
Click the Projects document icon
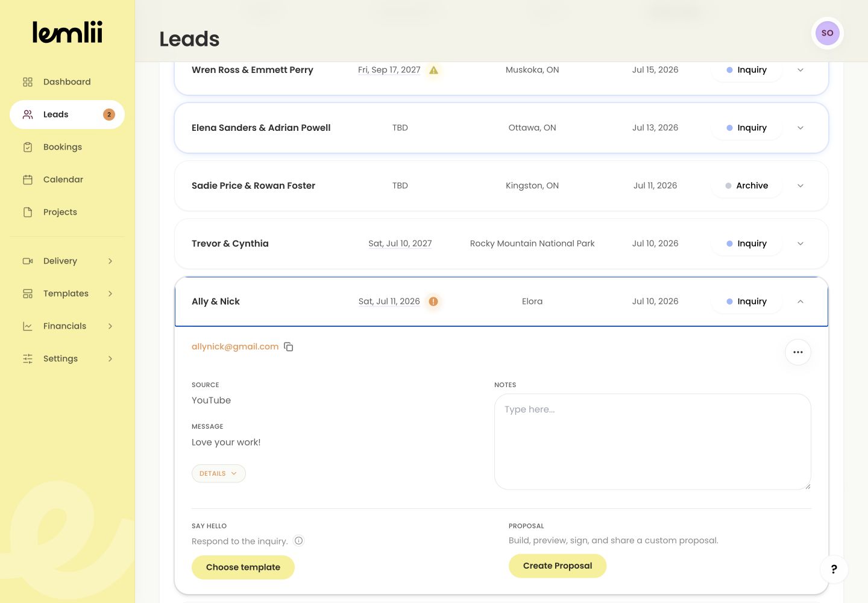(x=28, y=212)
